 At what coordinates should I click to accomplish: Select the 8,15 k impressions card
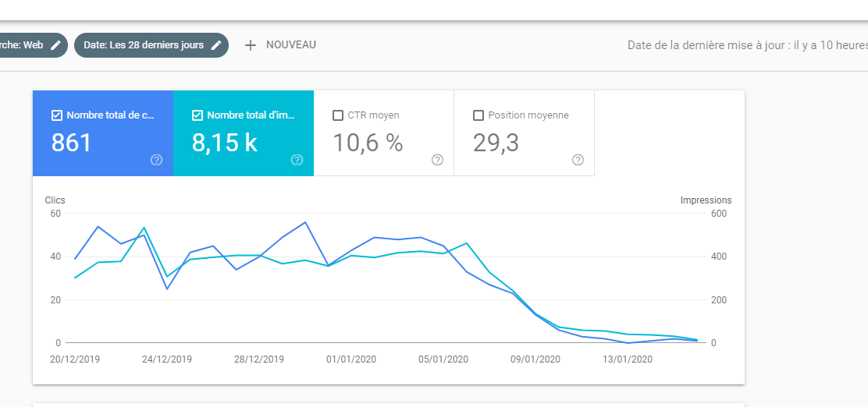tap(244, 133)
